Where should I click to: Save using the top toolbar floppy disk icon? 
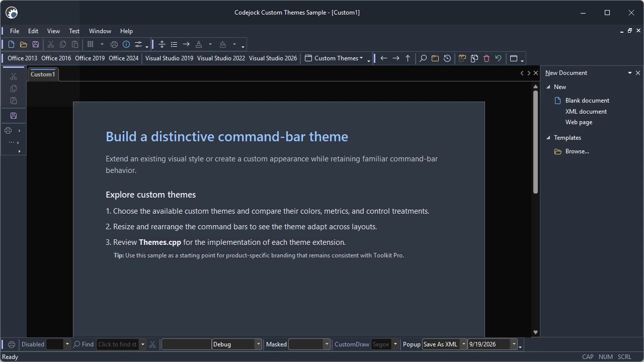(35, 44)
